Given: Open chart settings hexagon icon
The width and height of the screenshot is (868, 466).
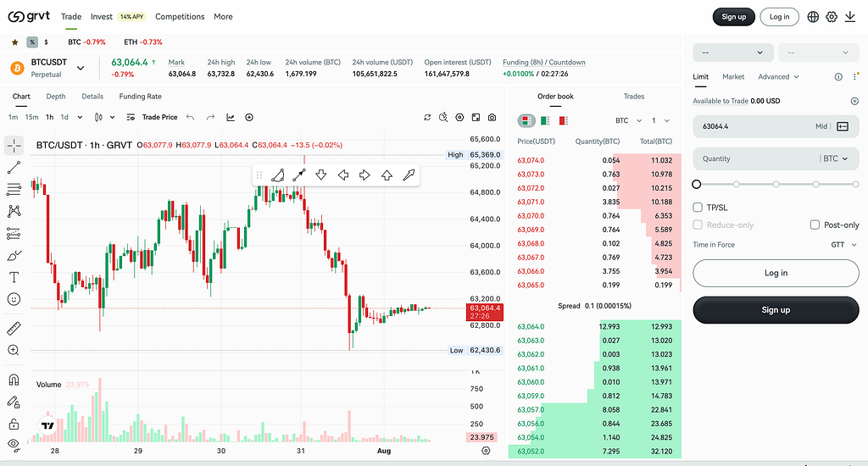Looking at the screenshot, I should point(459,117).
